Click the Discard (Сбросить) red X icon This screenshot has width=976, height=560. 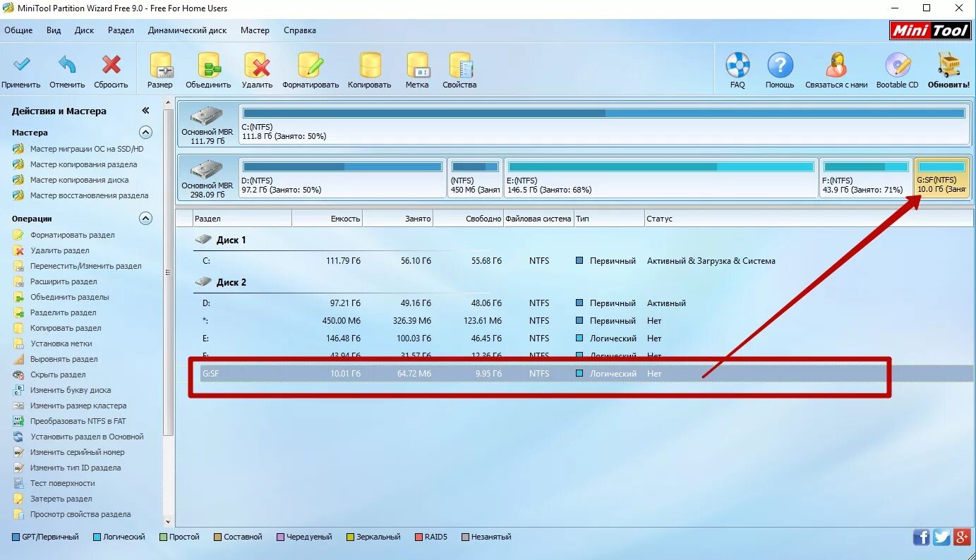tap(111, 66)
